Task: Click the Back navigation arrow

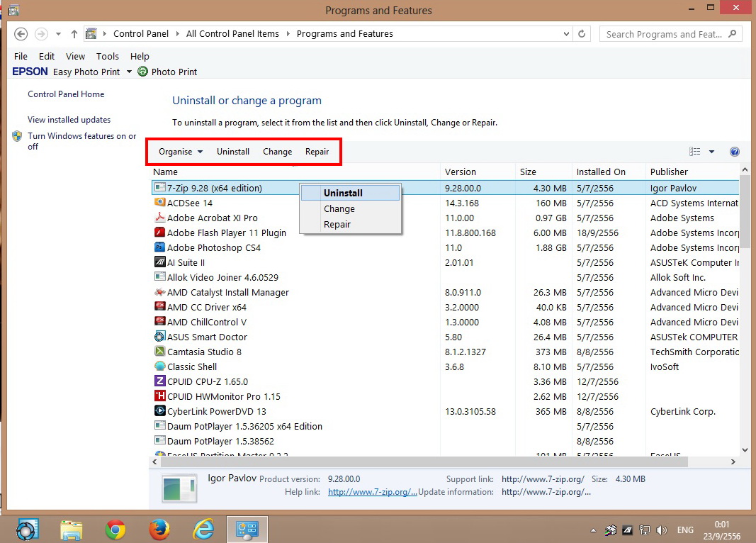Action: point(21,34)
